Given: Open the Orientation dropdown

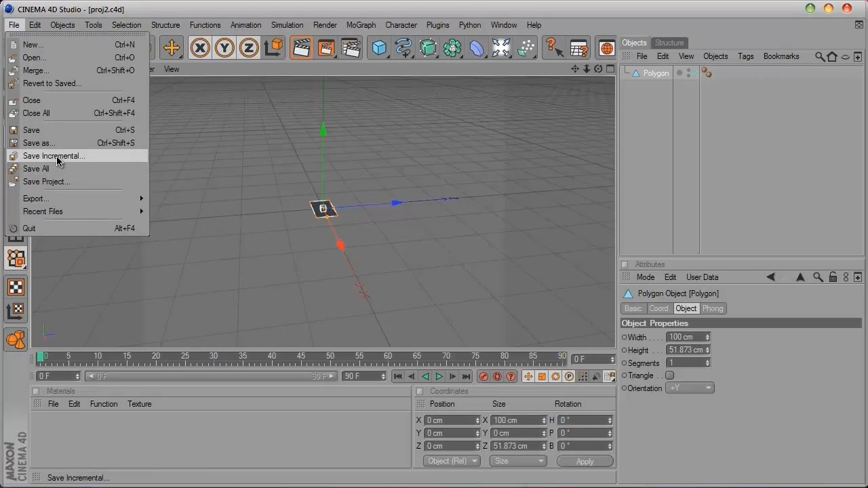Looking at the screenshot, I should tap(690, 388).
